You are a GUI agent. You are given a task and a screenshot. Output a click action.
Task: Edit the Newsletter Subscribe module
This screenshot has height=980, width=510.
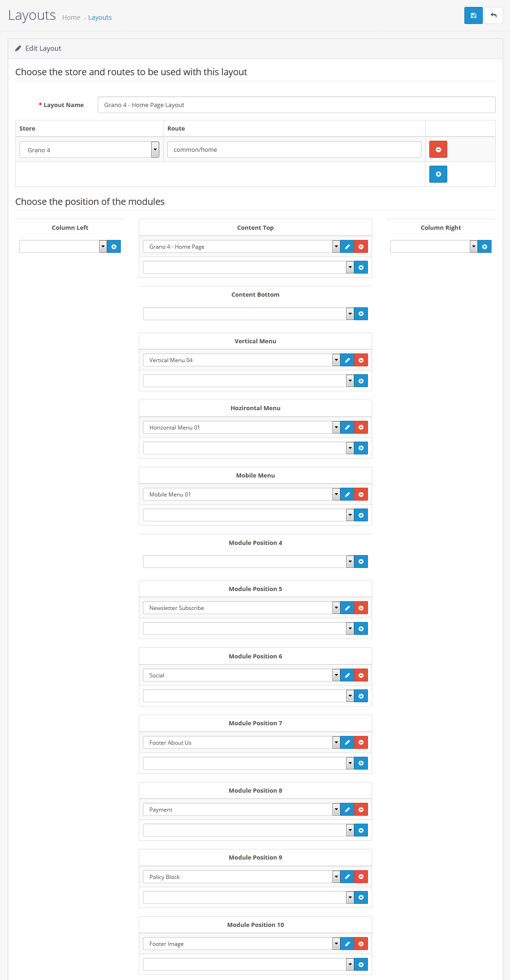[347, 608]
